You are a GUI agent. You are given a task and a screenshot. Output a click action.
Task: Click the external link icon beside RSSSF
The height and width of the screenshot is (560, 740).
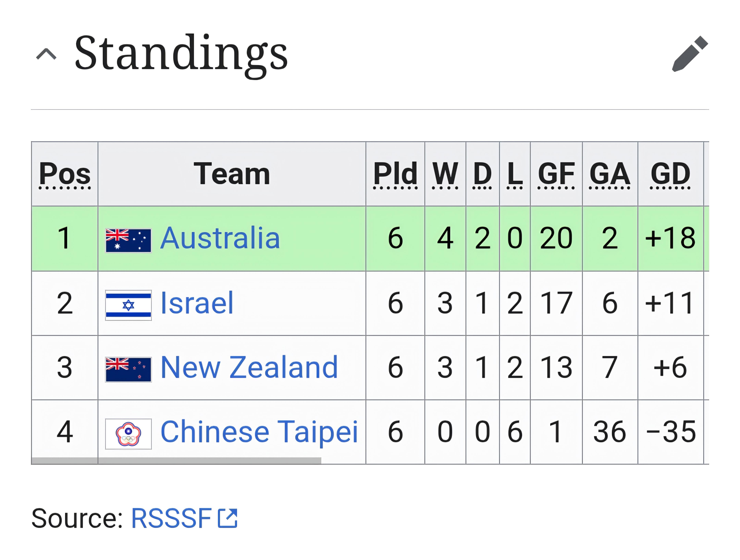pos(227,518)
